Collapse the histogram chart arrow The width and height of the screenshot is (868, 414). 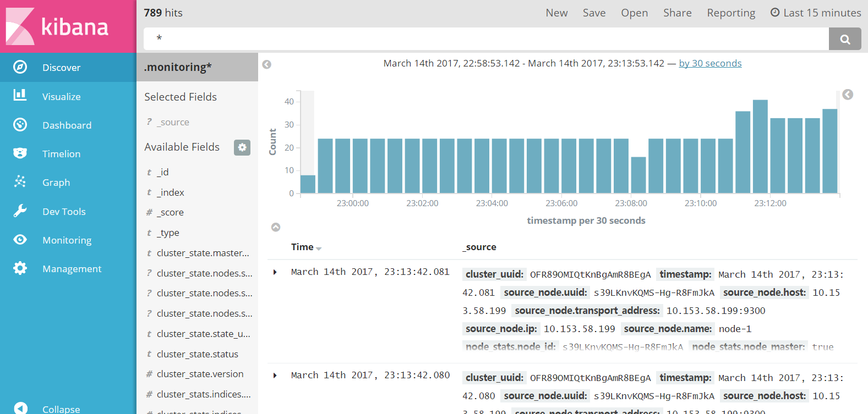[276, 227]
